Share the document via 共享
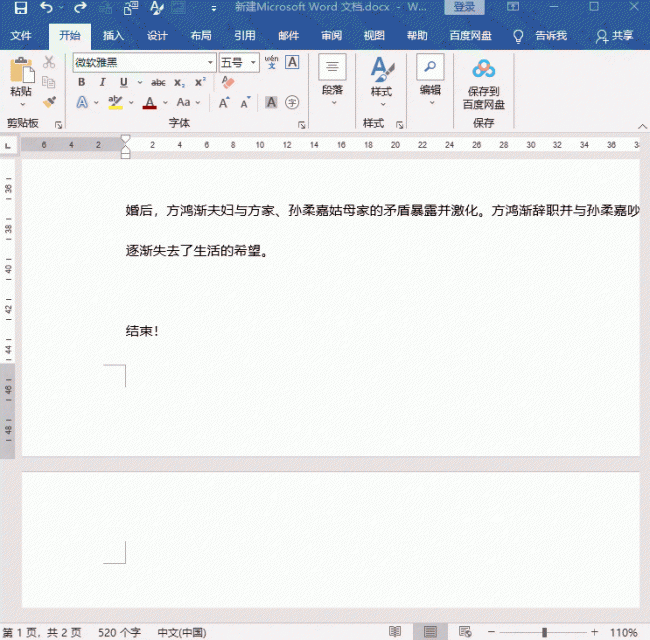 [614, 36]
